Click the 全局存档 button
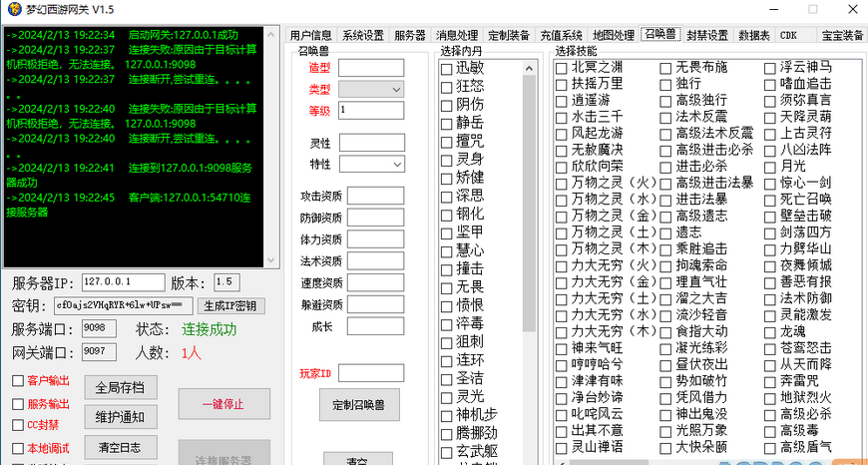Screen dimensions: 868x465 121,387
